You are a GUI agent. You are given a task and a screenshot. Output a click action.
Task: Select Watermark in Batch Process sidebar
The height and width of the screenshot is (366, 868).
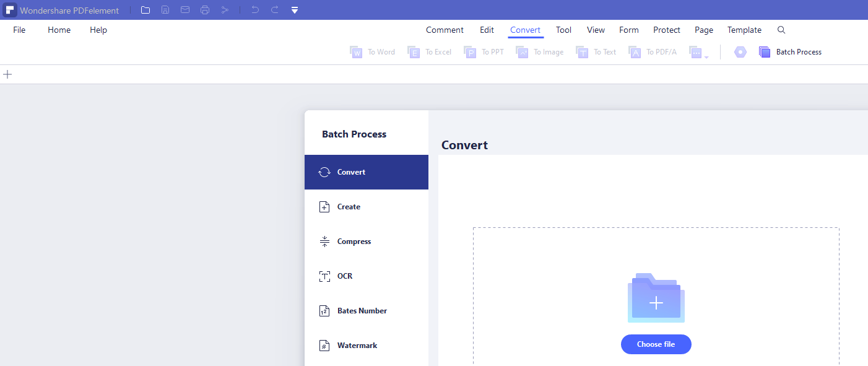tap(367, 346)
